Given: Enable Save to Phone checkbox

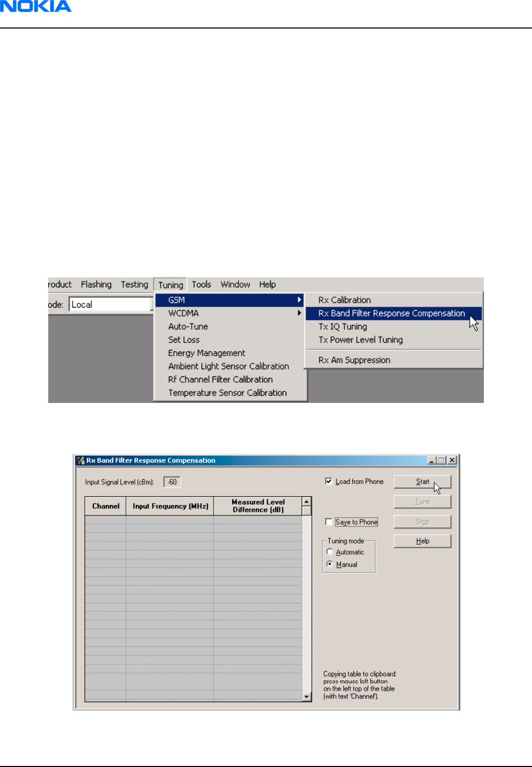Looking at the screenshot, I should pyautogui.click(x=329, y=522).
